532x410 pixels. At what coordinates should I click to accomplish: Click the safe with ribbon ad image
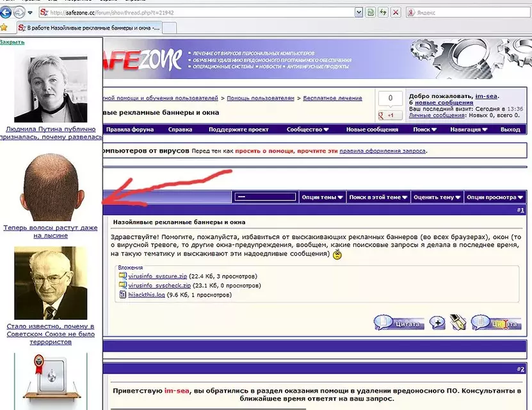[x=51, y=381]
